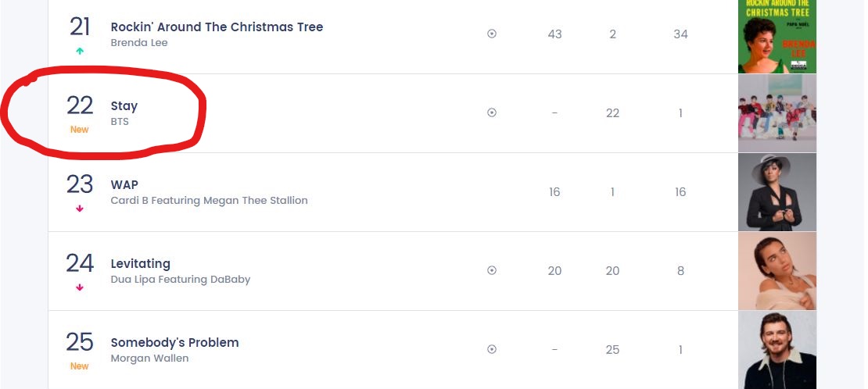The height and width of the screenshot is (389, 868).
Task: Open Morgan Wallen artist photo thumbnail
Action: pos(777,350)
